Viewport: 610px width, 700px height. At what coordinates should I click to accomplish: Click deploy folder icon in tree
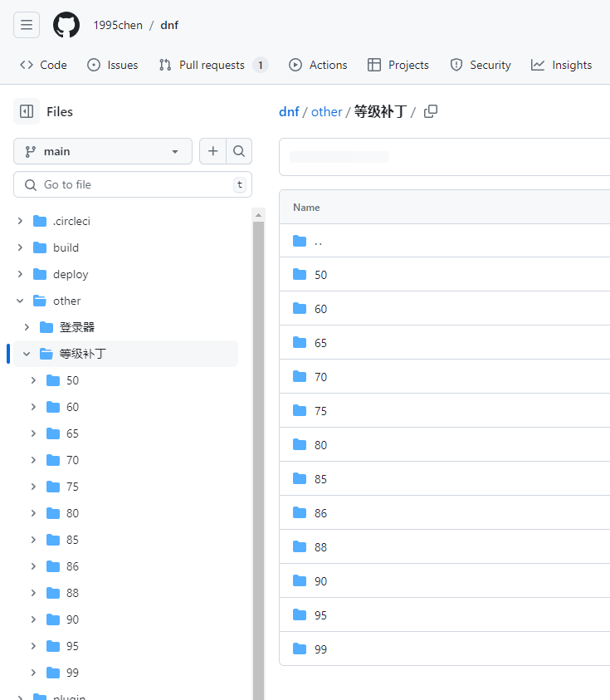pos(40,274)
